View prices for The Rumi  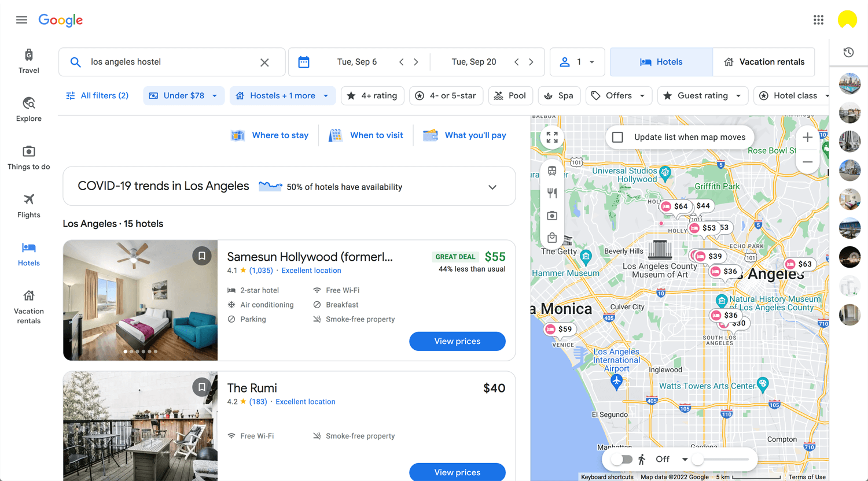coord(457,472)
